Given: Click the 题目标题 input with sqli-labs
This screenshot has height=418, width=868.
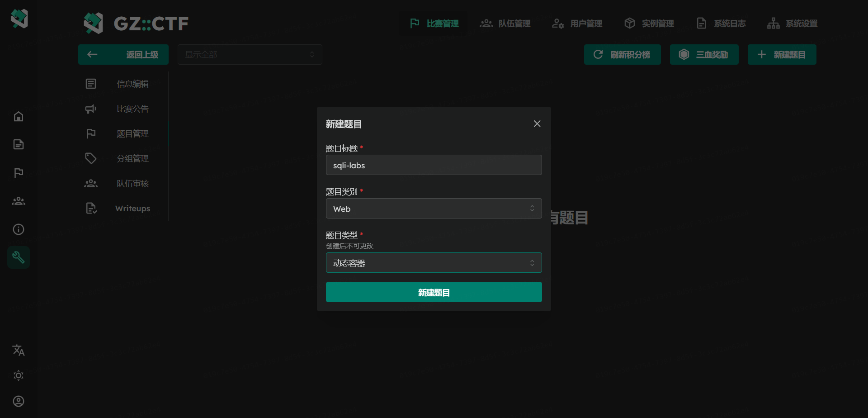Looking at the screenshot, I should pyautogui.click(x=434, y=165).
